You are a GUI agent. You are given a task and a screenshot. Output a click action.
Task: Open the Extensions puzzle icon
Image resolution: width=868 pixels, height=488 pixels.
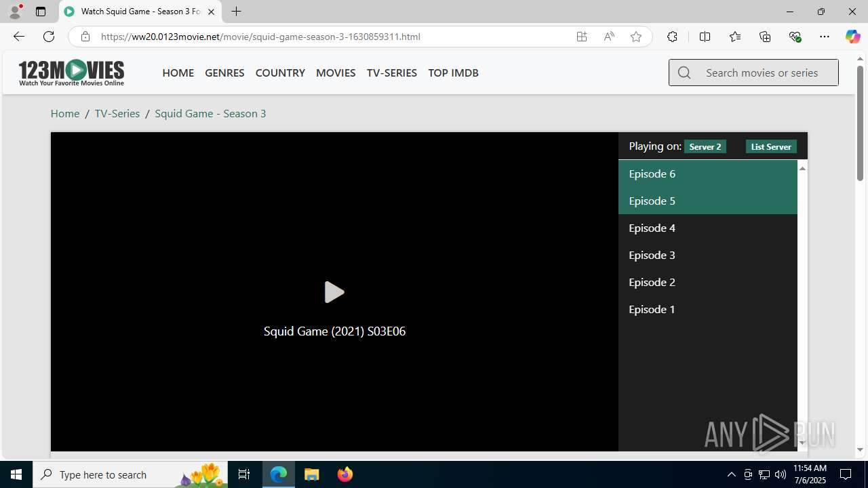[672, 37]
